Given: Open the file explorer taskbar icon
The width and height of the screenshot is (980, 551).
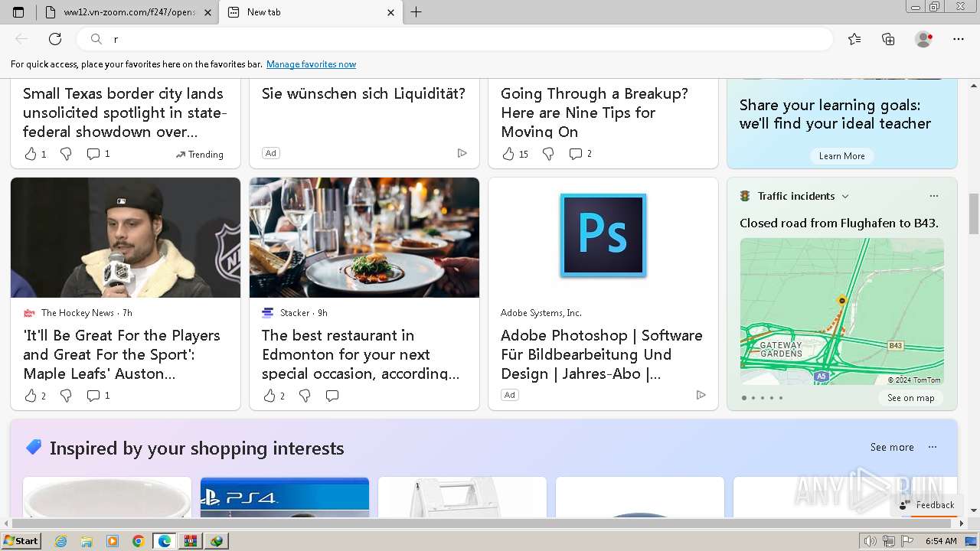Looking at the screenshot, I should [87, 541].
